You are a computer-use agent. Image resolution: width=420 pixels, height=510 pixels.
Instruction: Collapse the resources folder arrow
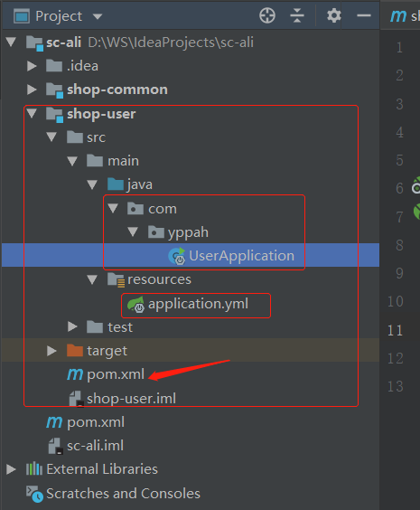(x=92, y=279)
